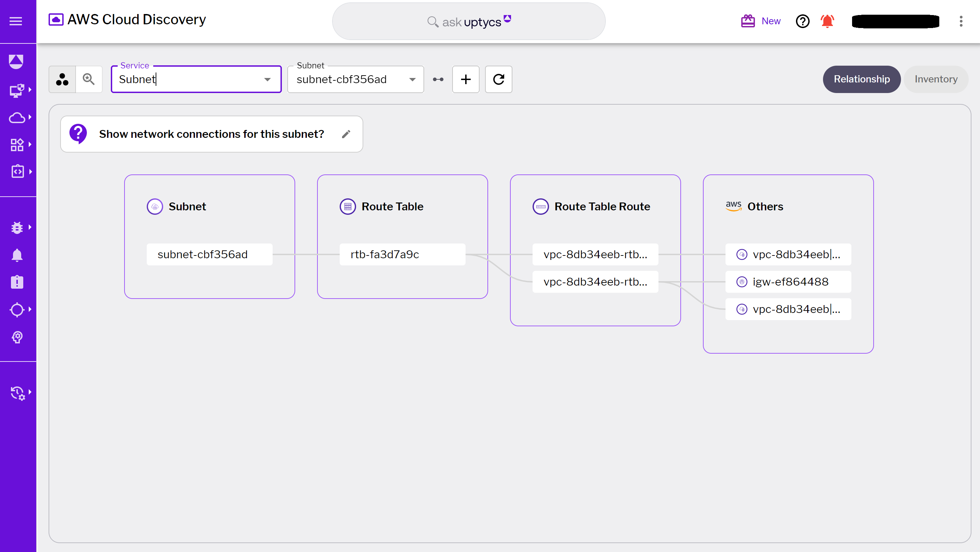The width and height of the screenshot is (980, 552).
Task: Click the plus icon to add a node
Action: pos(466,79)
